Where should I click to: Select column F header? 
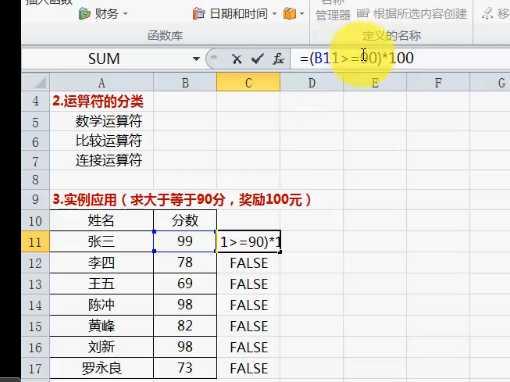tap(438, 83)
